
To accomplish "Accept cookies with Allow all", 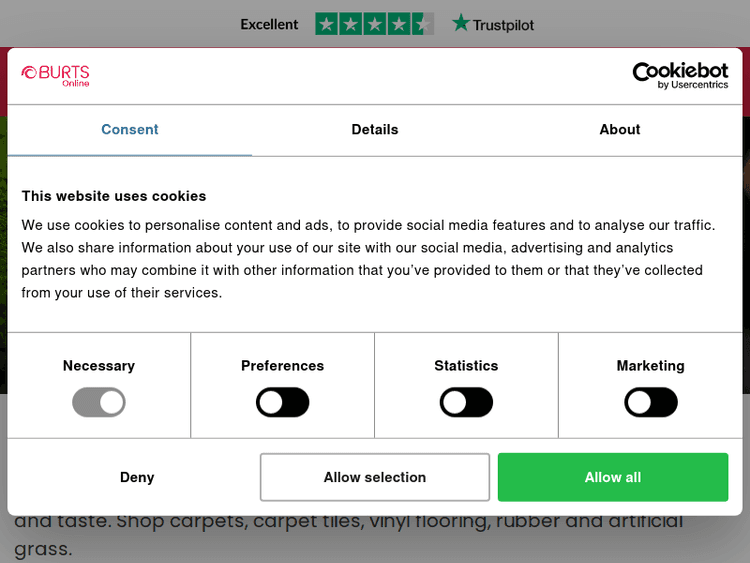I will [x=613, y=477].
